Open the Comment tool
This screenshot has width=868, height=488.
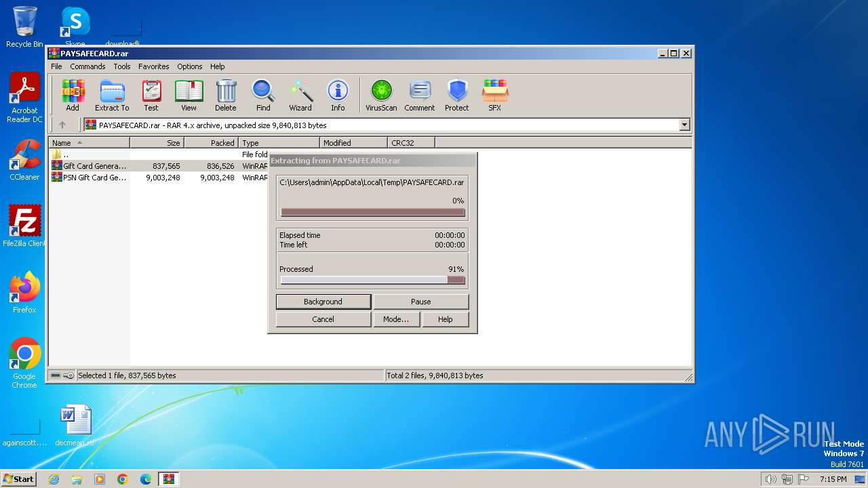pyautogui.click(x=420, y=95)
